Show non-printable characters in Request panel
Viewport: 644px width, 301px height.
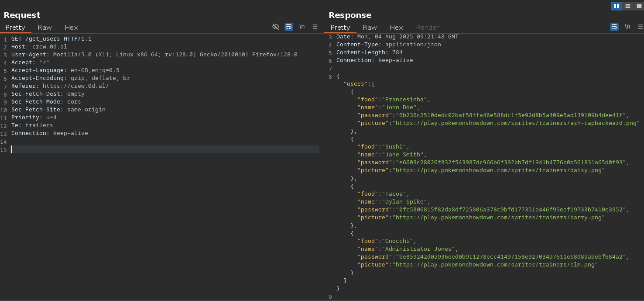tap(302, 27)
